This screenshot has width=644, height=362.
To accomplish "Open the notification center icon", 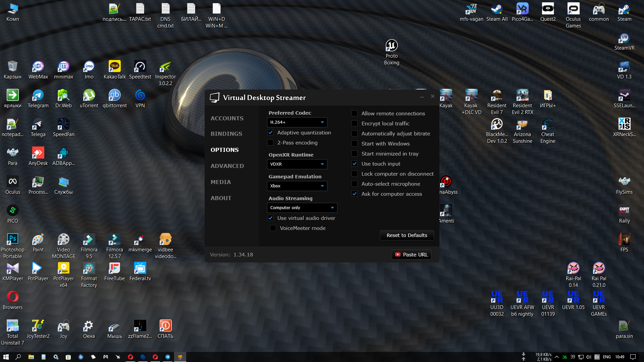I will coord(633,357).
